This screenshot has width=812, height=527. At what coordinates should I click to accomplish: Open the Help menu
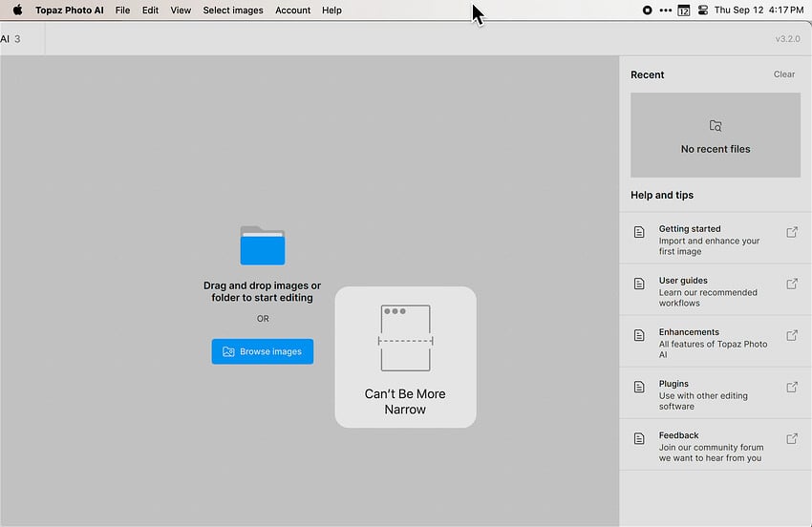331,11
